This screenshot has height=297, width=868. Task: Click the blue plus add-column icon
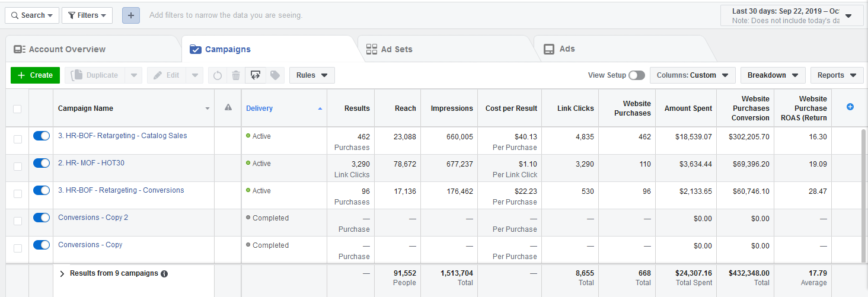click(850, 107)
